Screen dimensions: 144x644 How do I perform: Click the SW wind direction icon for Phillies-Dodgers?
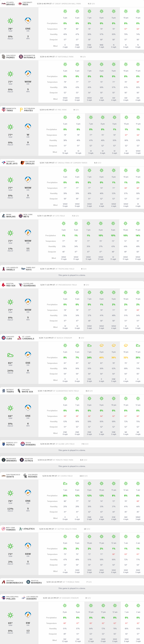[x=28, y=615]
